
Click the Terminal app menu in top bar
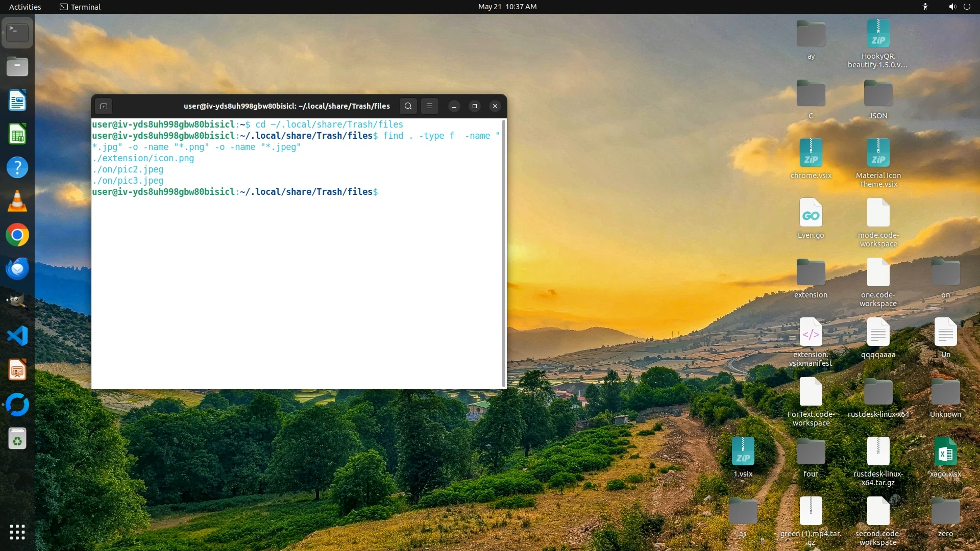pyautogui.click(x=80, y=7)
